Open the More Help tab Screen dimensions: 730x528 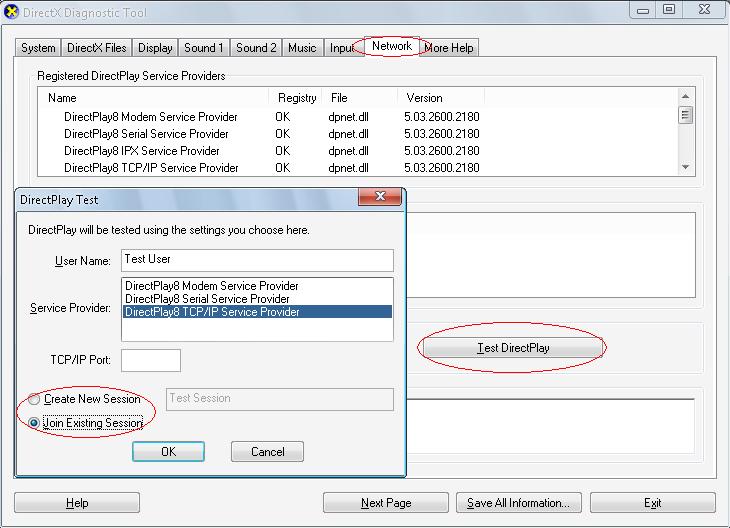(449, 48)
